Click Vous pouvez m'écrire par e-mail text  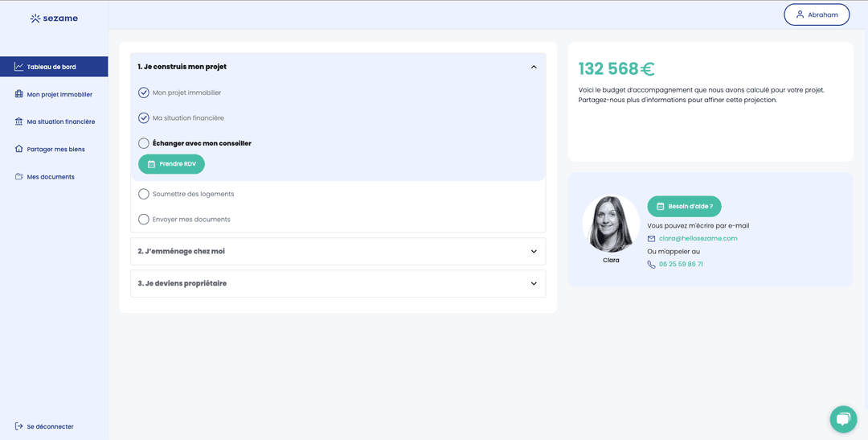tap(698, 225)
